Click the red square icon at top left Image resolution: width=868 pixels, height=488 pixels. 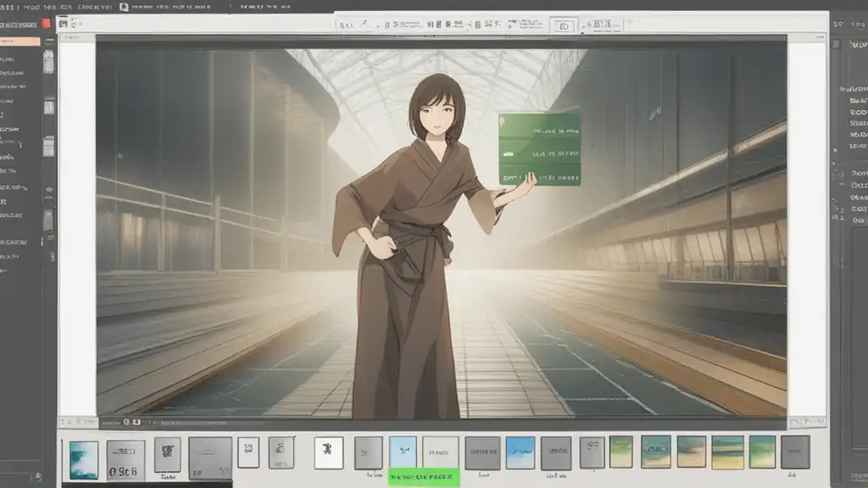[46, 24]
